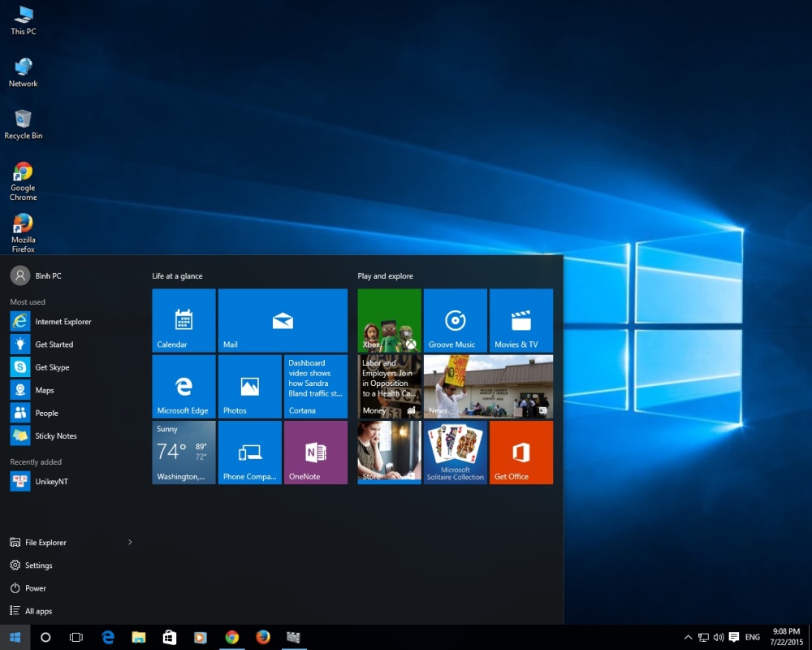The width and height of the screenshot is (812, 650).
Task: Click Firefox icon in the taskbar
Action: coord(262,638)
